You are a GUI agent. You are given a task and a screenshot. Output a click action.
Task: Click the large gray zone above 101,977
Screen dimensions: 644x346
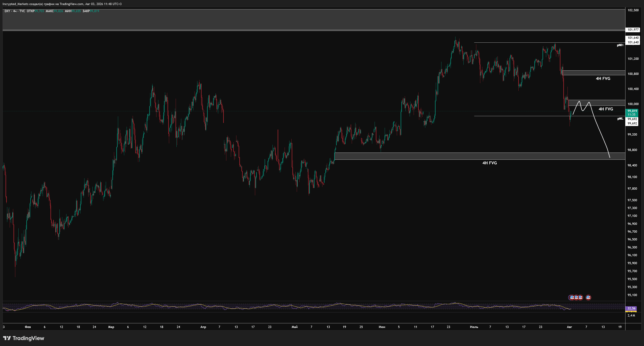314,20
